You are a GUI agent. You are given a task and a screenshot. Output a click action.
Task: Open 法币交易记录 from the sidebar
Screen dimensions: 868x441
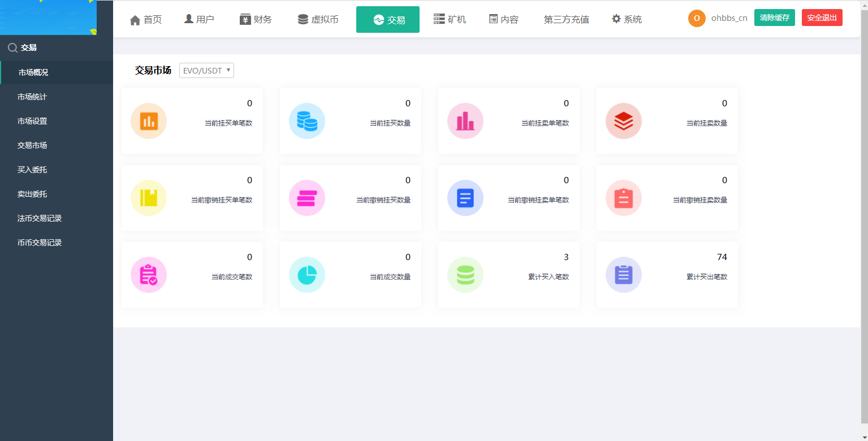pyautogui.click(x=38, y=218)
